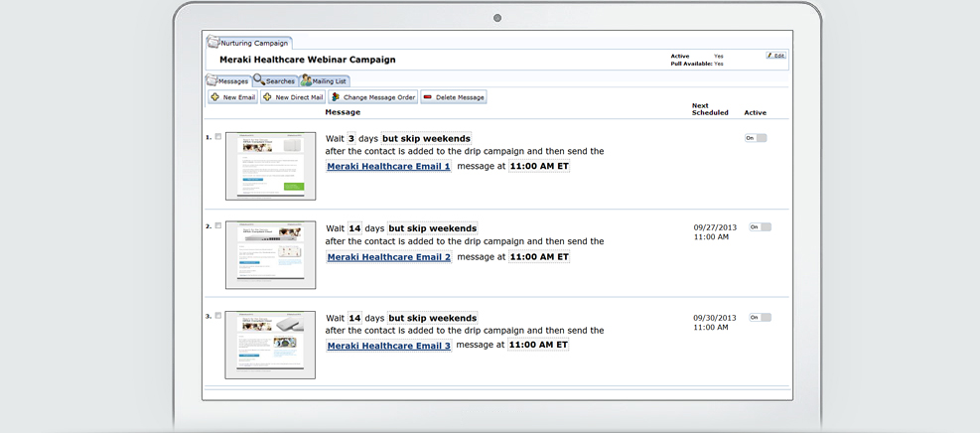
Task: Change the 11:00 AM ET send time for Email 3
Action: 538,345
